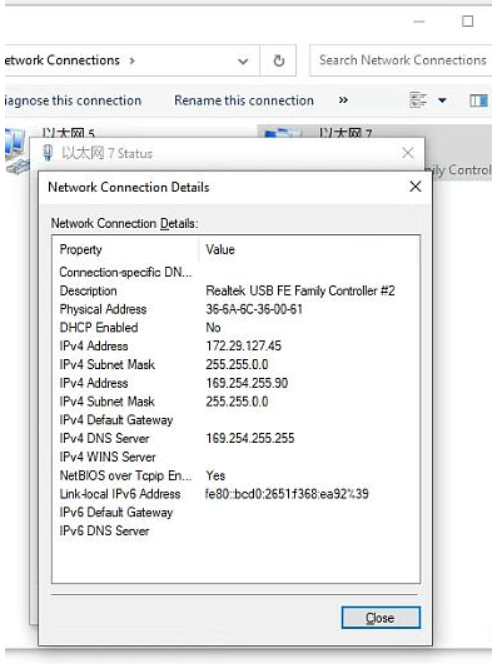Select the 以太网 5 adapter icon
The image size is (492, 665).
click(x=15, y=151)
